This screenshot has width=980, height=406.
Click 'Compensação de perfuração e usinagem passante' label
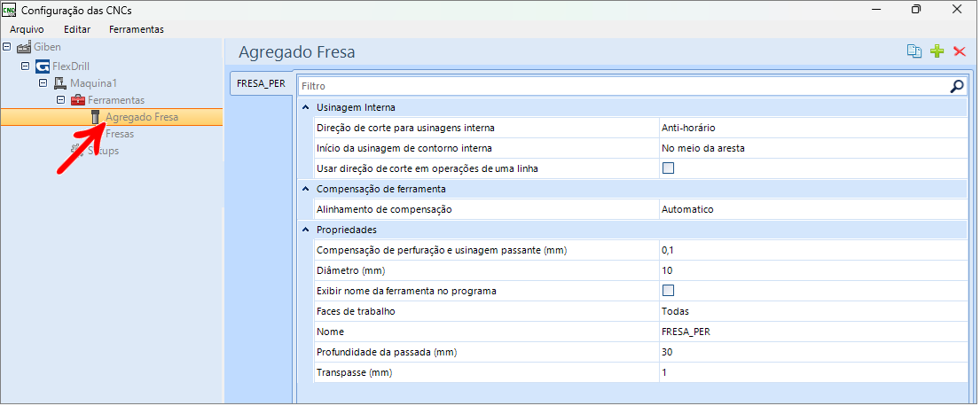click(442, 250)
